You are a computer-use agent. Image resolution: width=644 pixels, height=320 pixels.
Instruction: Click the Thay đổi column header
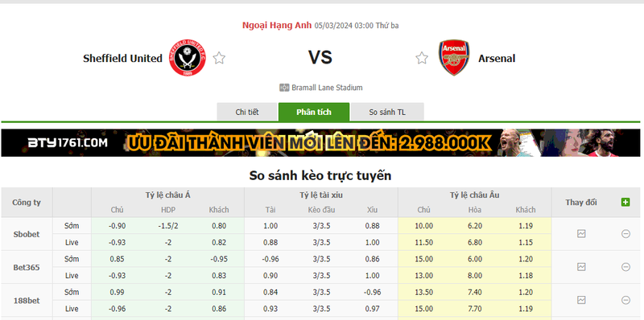[x=580, y=203]
